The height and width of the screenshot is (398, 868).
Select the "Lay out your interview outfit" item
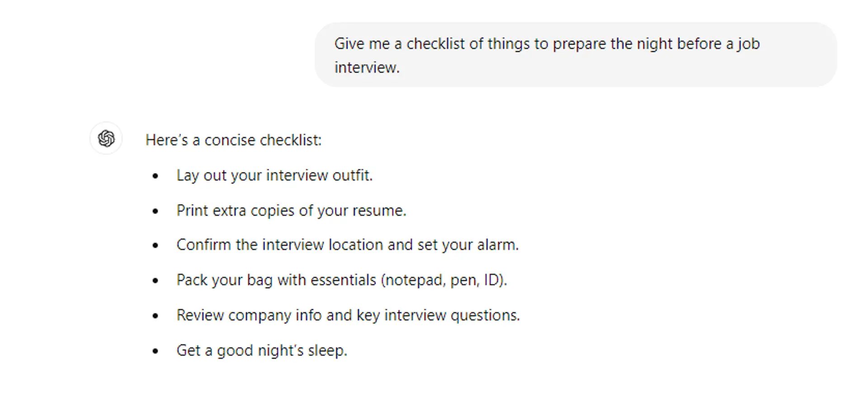coord(274,175)
